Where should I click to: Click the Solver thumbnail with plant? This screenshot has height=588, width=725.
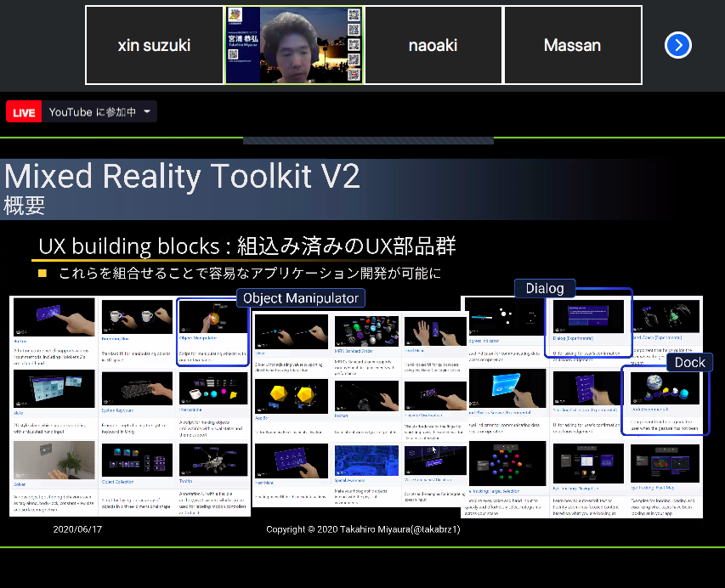pos(54,460)
